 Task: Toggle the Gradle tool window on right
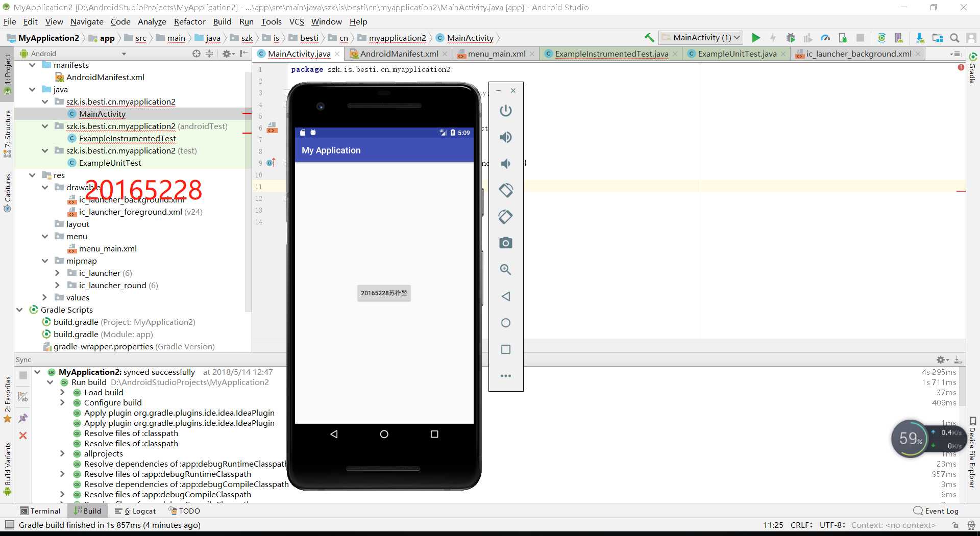tap(972, 68)
